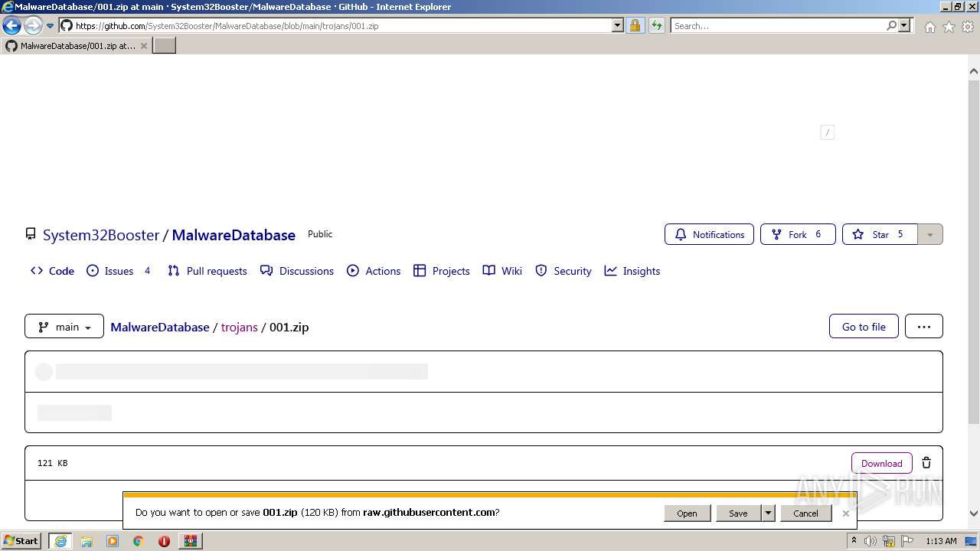Expand the Save options dropdown arrow
The width and height of the screenshot is (980, 551).
[x=768, y=514]
